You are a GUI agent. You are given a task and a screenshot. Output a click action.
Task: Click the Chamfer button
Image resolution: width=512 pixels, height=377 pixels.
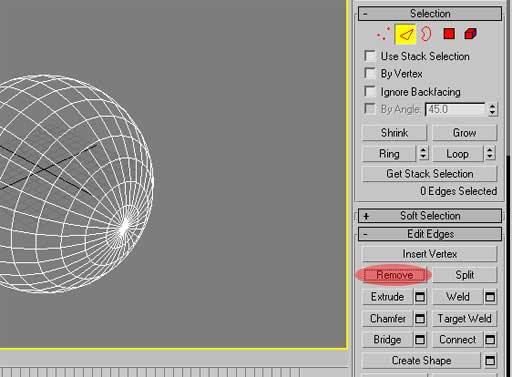point(388,319)
